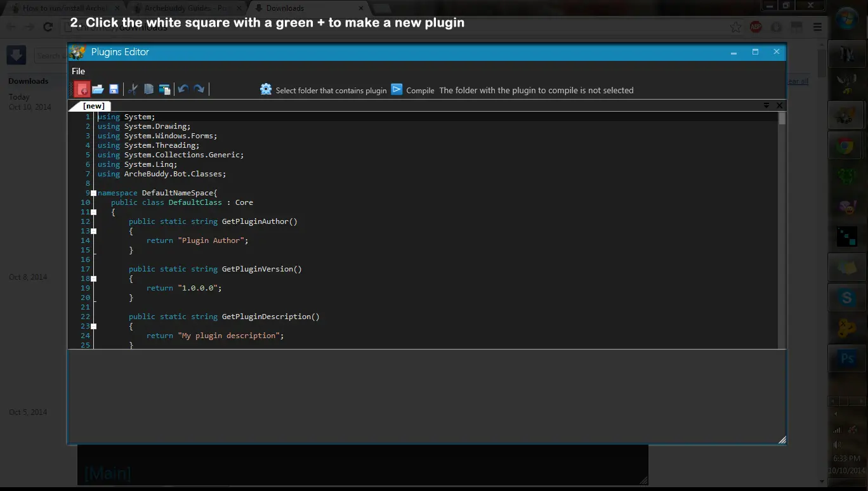Cut selection with the scissors icon

click(x=133, y=89)
